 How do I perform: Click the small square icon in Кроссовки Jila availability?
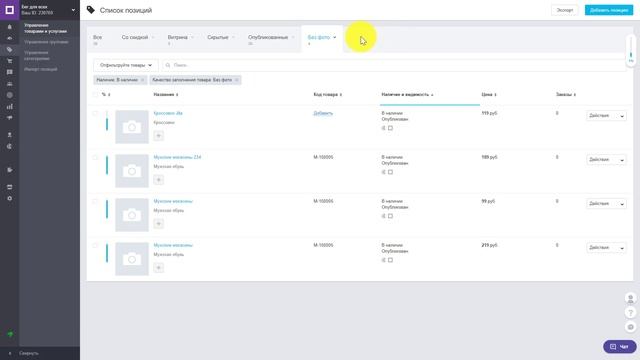(390, 128)
